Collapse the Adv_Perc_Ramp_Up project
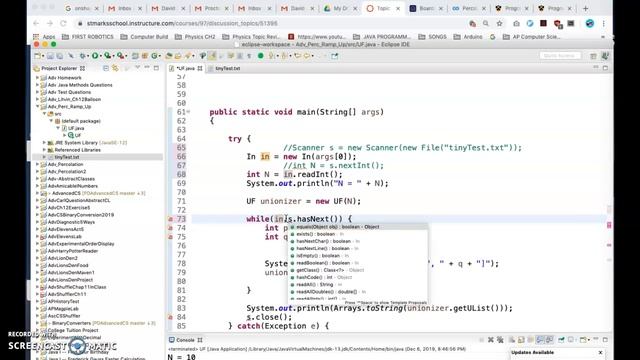640x360 pixels. point(38,107)
